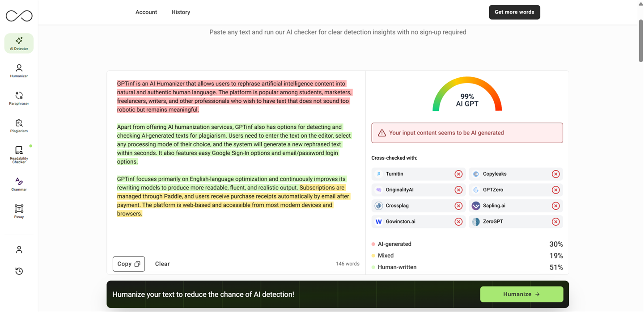The height and width of the screenshot is (312, 644).
Task: Click the green Human-written legend dot
Action: [x=373, y=267]
